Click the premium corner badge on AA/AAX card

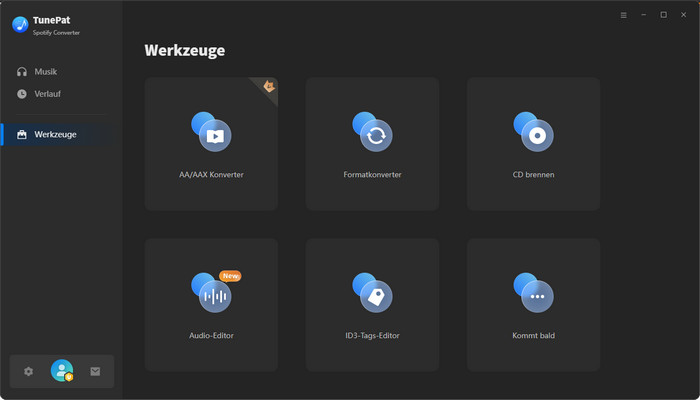(268, 87)
